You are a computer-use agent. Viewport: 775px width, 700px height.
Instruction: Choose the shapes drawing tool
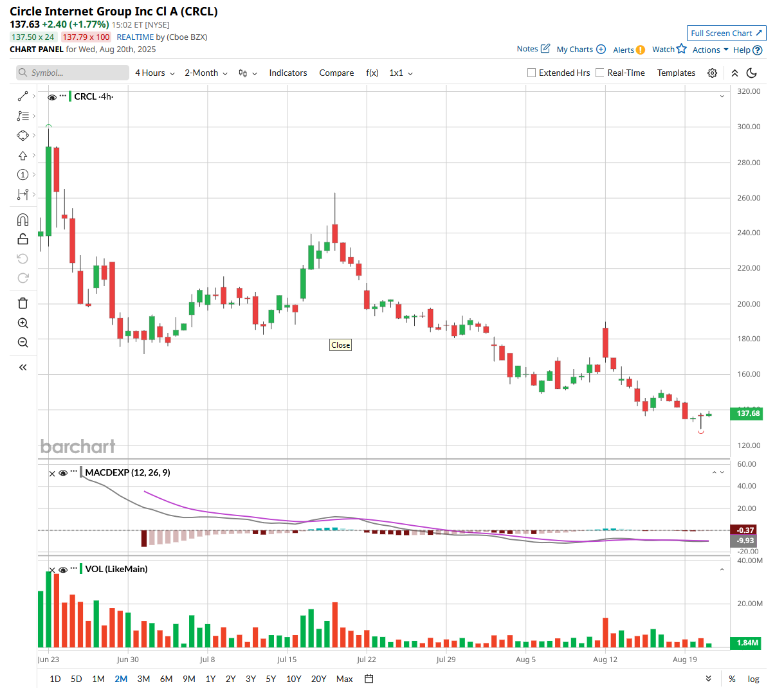tap(23, 136)
